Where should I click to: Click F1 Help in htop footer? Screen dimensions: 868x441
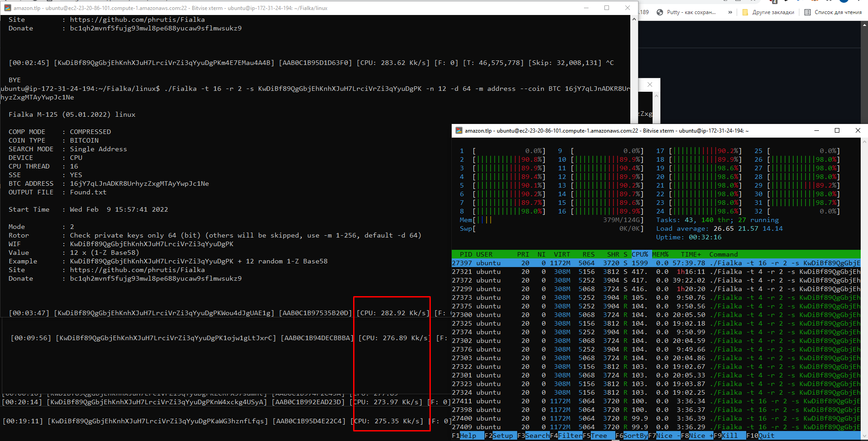468,436
